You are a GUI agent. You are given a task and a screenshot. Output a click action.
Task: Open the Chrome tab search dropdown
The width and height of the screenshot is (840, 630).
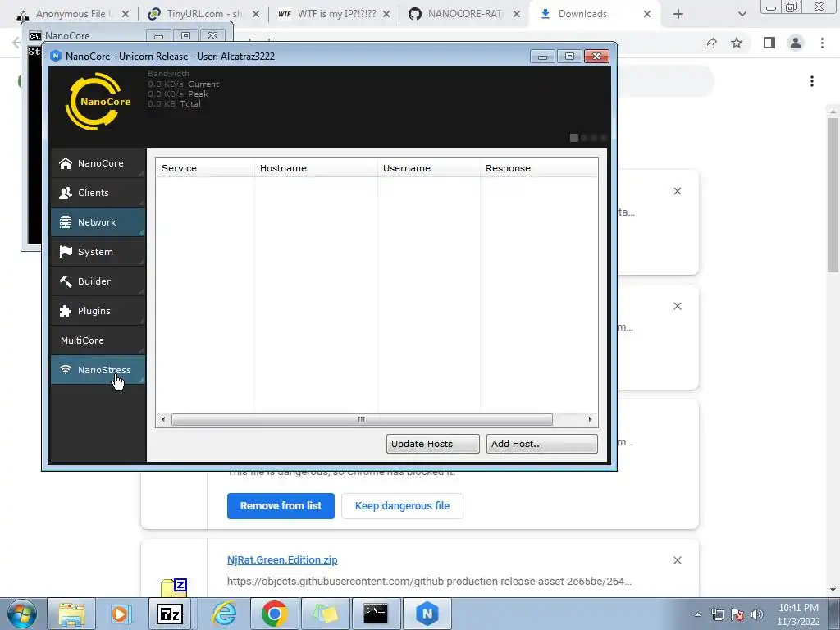pyautogui.click(x=742, y=15)
